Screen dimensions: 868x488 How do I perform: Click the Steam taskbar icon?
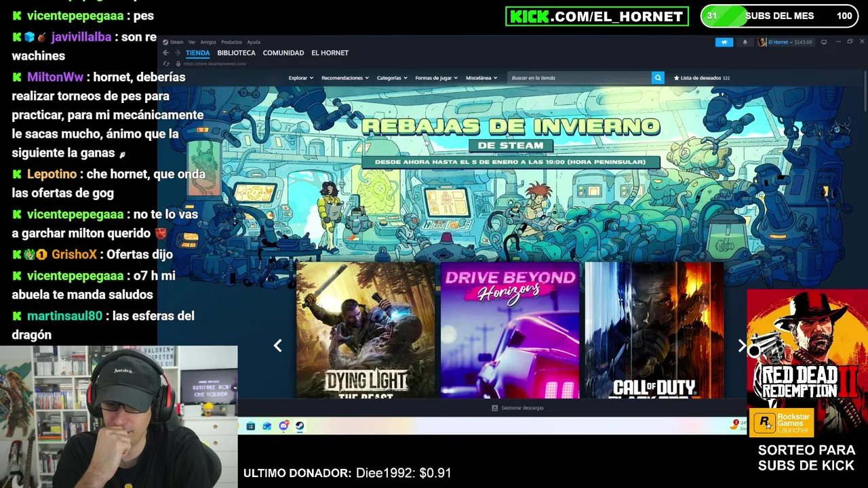click(x=300, y=426)
